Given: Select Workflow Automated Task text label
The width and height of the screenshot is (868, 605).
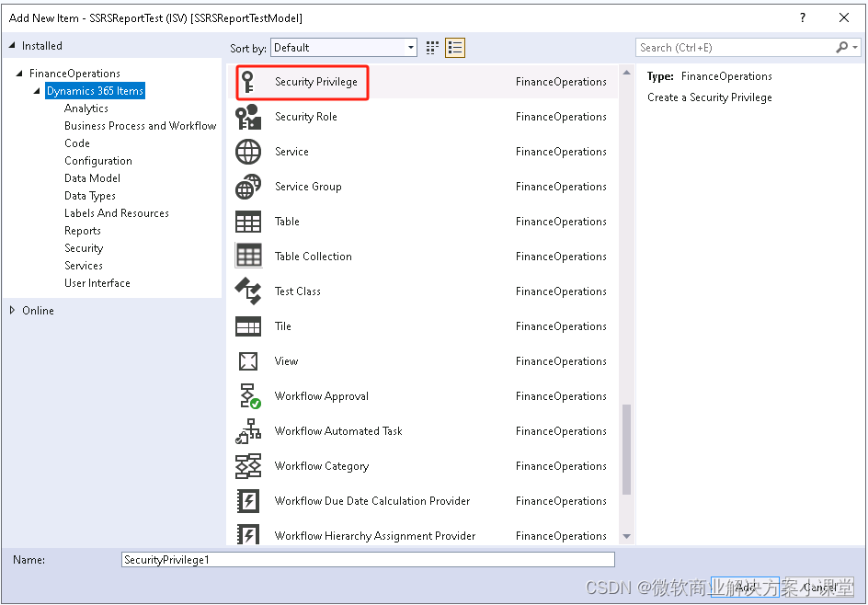Looking at the screenshot, I should click(338, 431).
